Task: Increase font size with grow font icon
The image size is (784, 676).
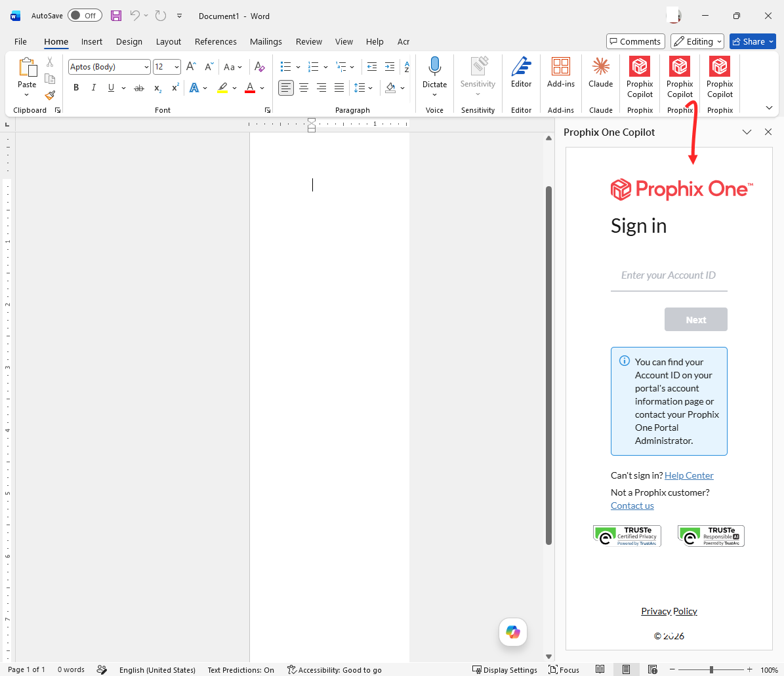Action: tap(191, 66)
